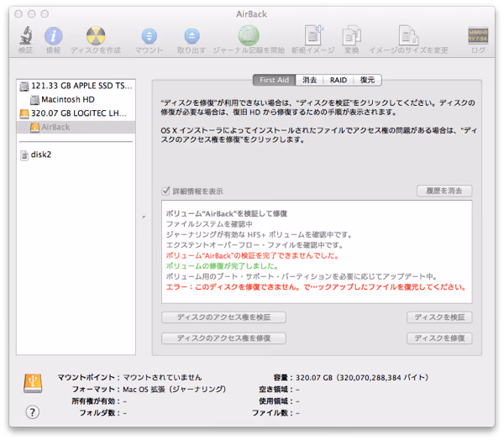Select AirBack volume in sidebar
The height and width of the screenshot is (440, 504).
(76, 128)
